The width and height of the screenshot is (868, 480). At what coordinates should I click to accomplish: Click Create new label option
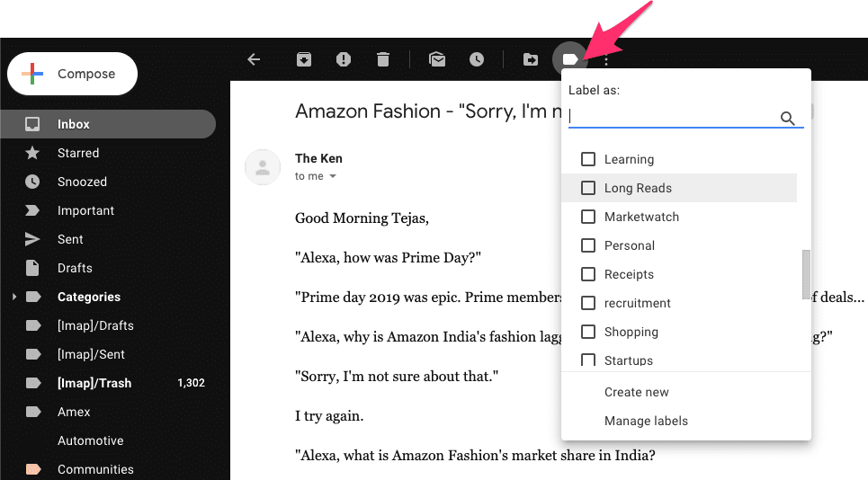coord(637,392)
